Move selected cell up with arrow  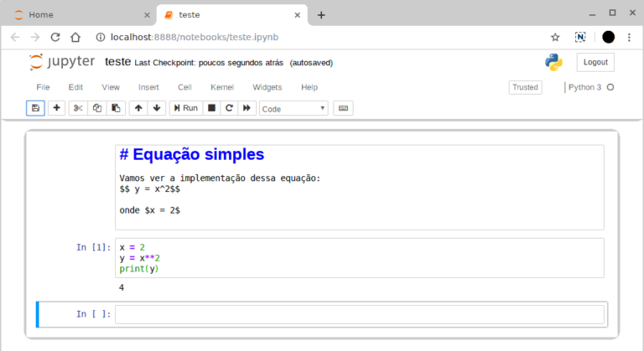tap(138, 108)
